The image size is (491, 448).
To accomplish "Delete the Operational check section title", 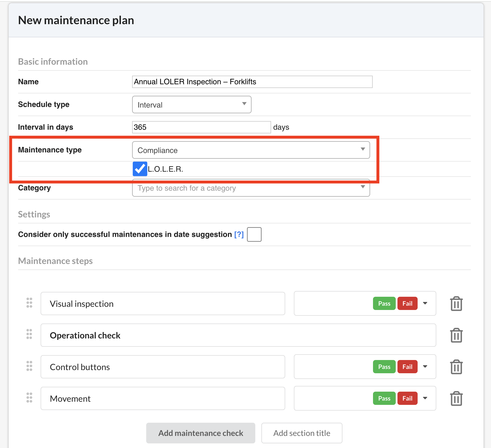I will click(456, 335).
